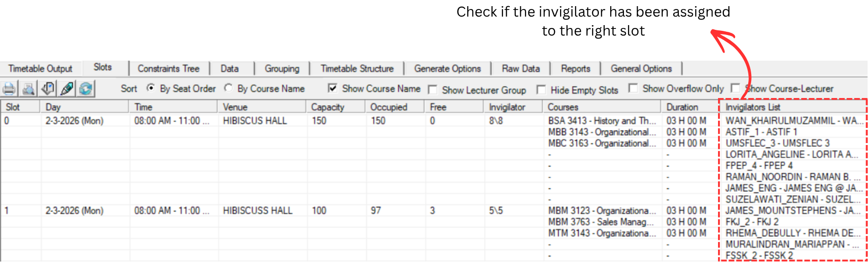Click capacity value 150 in slot 0
Image resolution: width=868 pixels, height=262 pixels.
click(x=319, y=121)
